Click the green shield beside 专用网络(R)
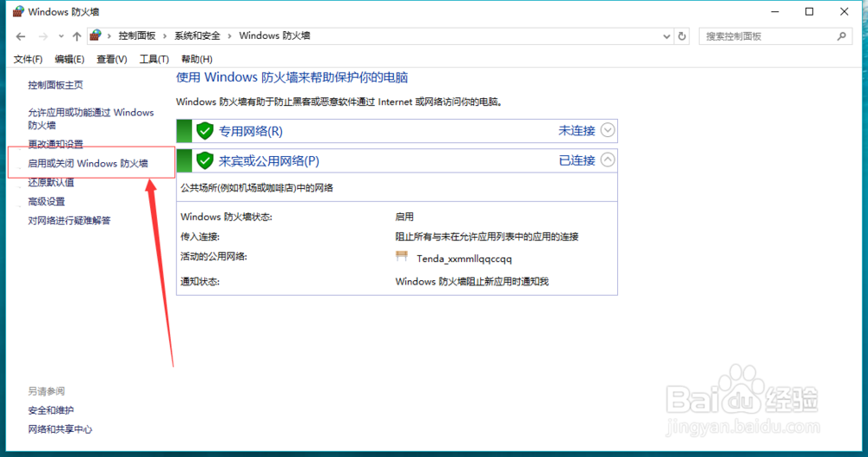The height and width of the screenshot is (457, 868). click(205, 131)
